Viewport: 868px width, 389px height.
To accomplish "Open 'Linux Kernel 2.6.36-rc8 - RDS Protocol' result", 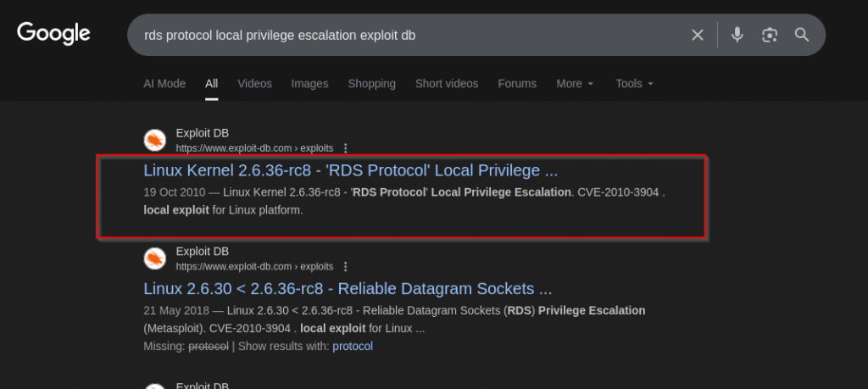I will point(350,170).
